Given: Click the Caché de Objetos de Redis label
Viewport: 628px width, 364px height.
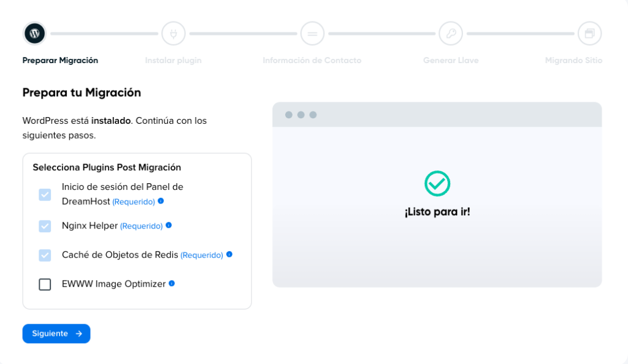Looking at the screenshot, I should [120, 255].
